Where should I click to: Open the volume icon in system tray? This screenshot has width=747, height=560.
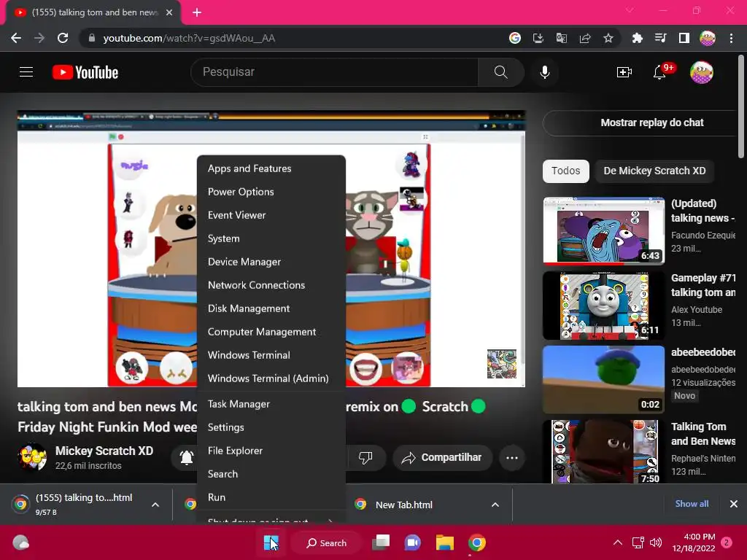656,542
